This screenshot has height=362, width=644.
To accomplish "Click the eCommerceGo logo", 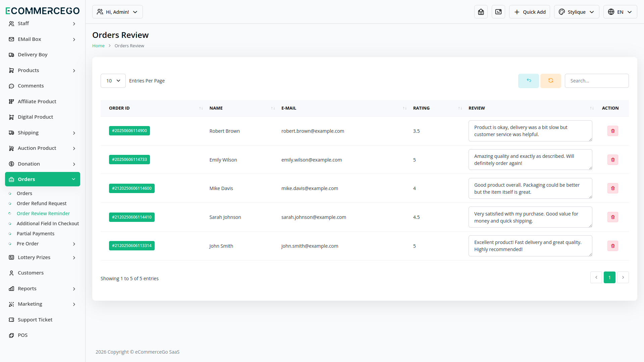I will click(43, 11).
